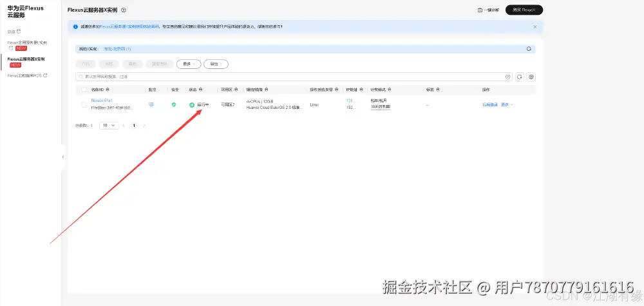Expand the 导出 export dropdown

pos(216,64)
